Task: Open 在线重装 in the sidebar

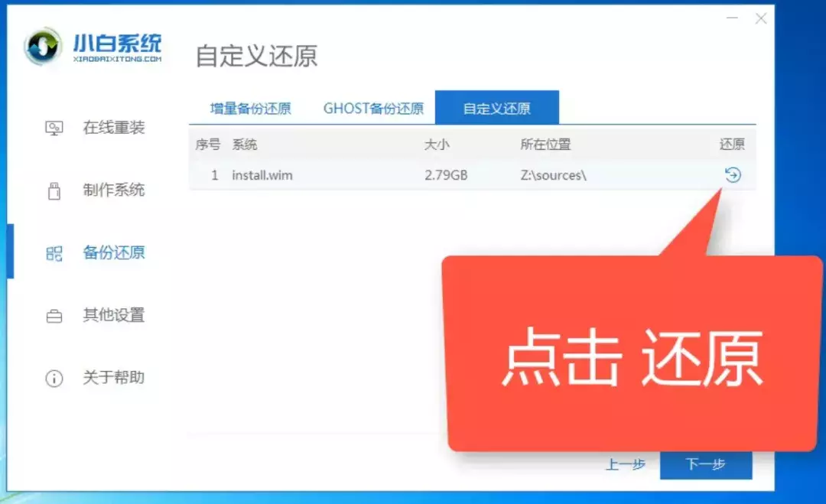Action: (x=114, y=128)
